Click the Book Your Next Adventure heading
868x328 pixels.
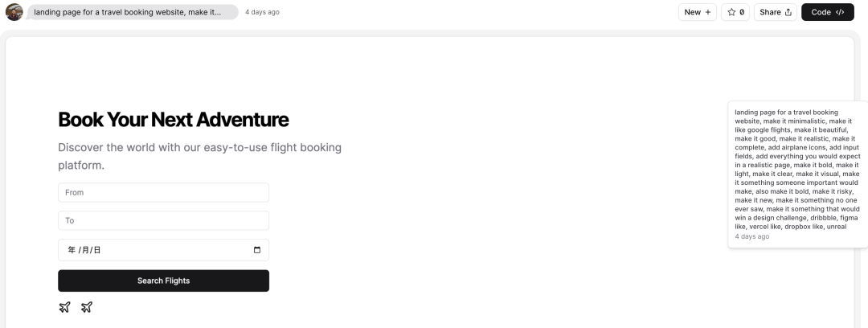point(174,120)
